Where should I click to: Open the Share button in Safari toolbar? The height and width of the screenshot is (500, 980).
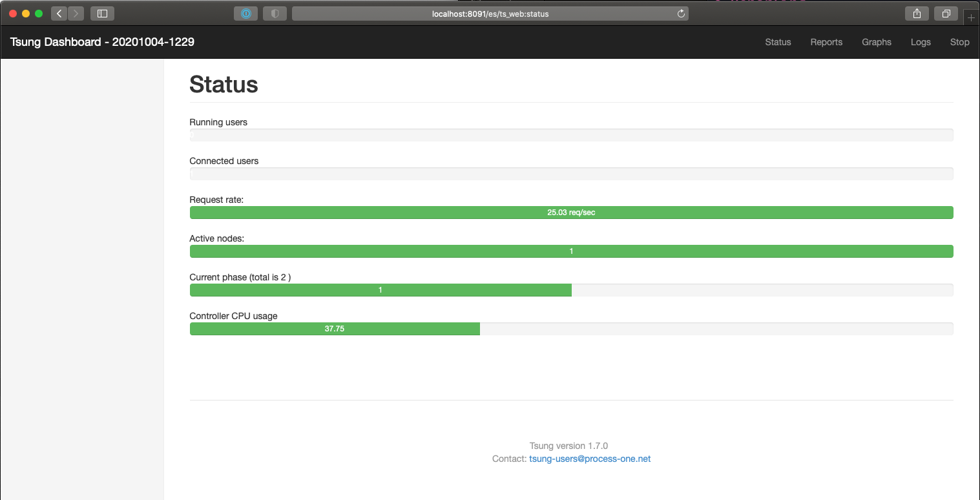(x=917, y=13)
